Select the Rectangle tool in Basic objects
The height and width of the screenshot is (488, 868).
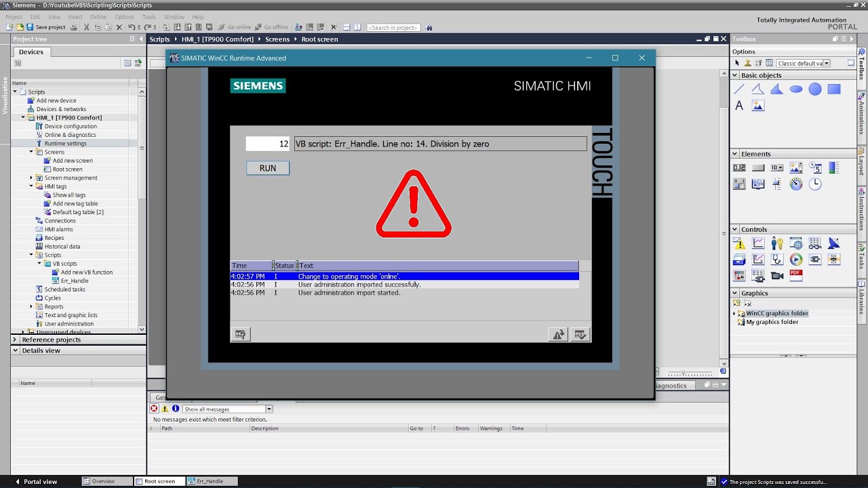[x=834, y=89]
